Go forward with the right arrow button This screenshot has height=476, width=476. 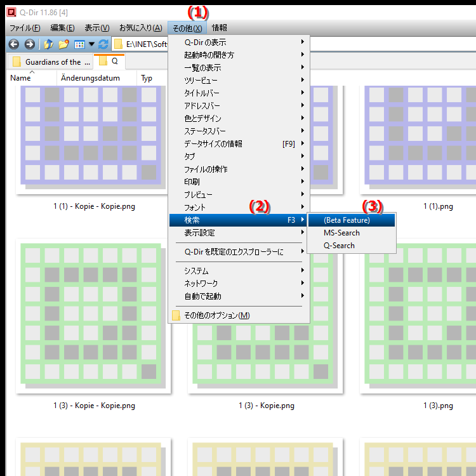(29, 44)
